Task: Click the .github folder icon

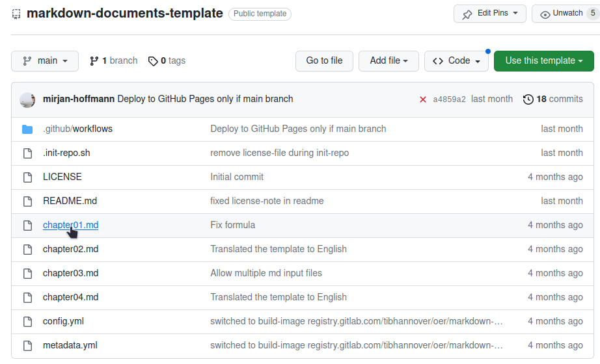Action: pyautogui.click(x=27, y=129)
